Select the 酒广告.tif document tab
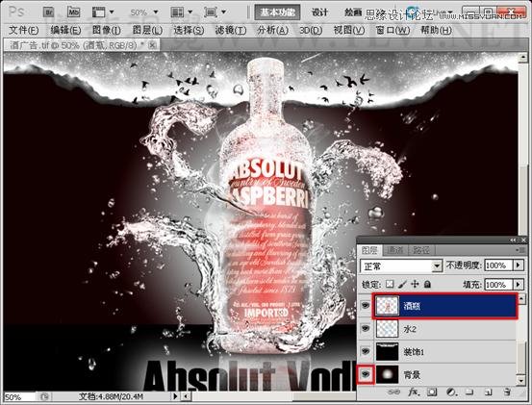 click(82, 45)
